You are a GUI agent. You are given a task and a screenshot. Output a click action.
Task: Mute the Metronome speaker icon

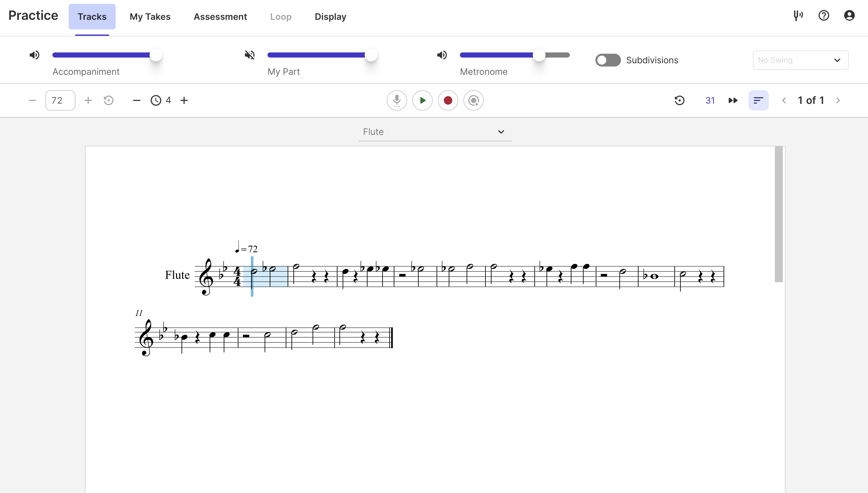tap(441, 55)
